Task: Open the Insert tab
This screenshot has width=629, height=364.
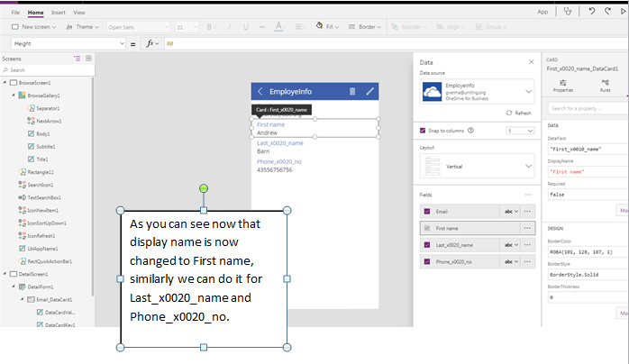Action: 59,13
